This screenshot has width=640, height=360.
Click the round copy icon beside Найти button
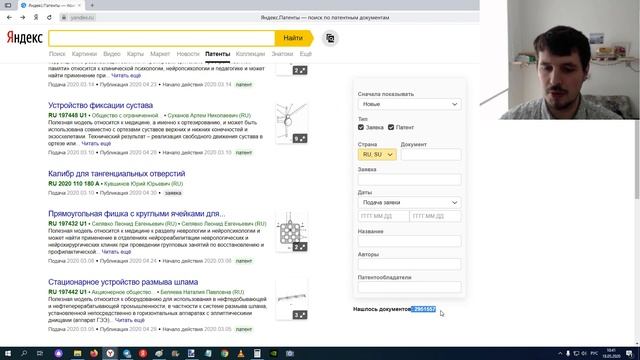[x=330, y=38]
